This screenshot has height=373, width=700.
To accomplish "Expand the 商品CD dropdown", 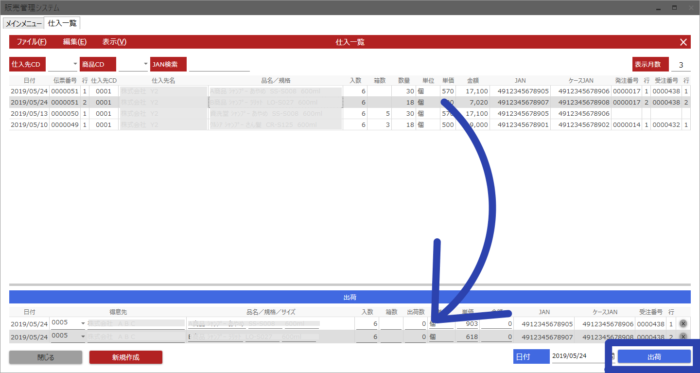I will click(146, 64).
